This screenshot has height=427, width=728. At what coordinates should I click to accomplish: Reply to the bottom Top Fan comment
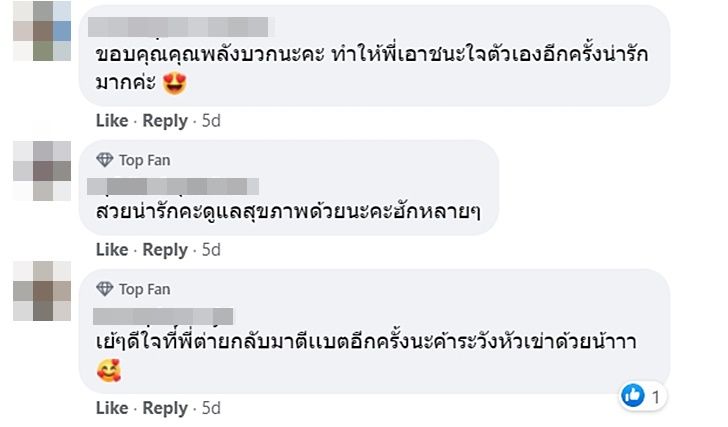coord(164,408)
